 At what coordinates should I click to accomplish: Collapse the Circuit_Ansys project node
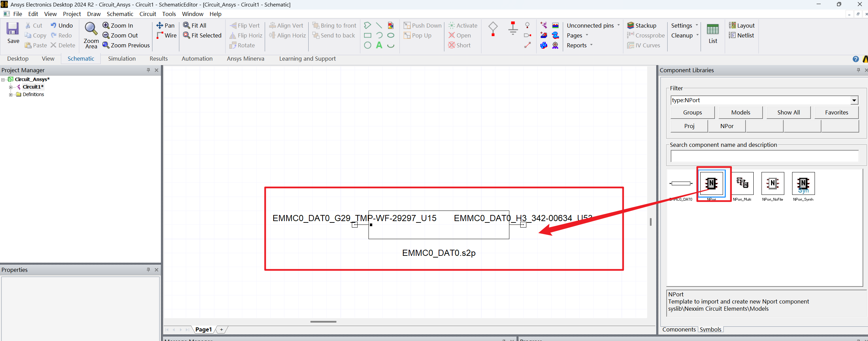tap(3, 80)
